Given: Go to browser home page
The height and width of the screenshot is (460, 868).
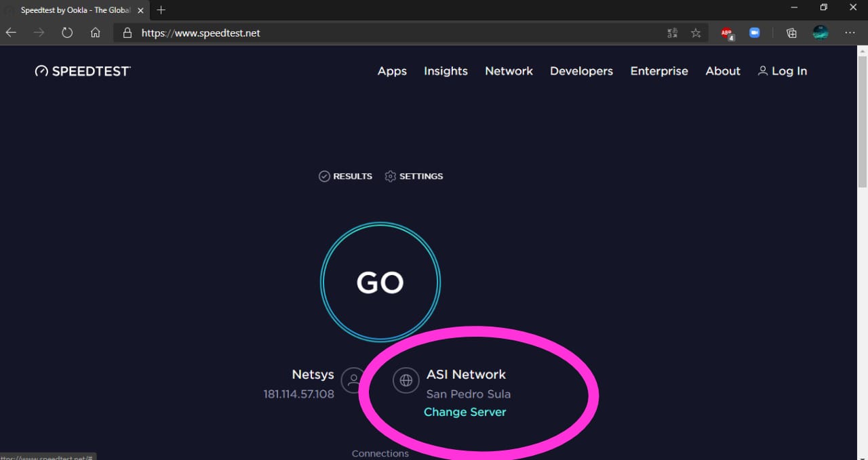Looking at the screenshot, I should 96,33.
